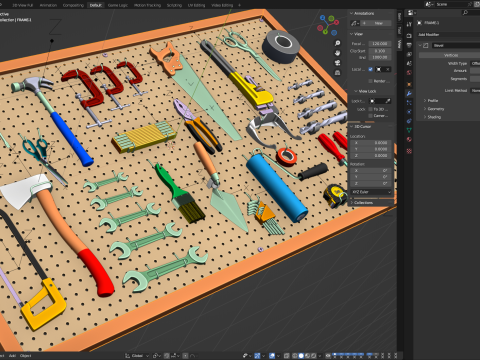Expand the Geometry subpanel
480x360 pixels.
coord(434,109)
